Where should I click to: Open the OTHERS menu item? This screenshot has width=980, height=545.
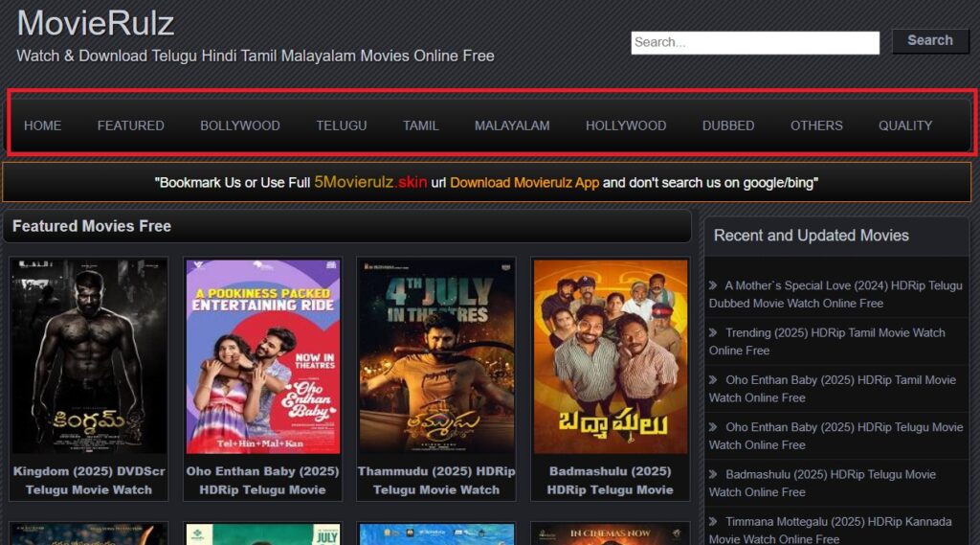pyautogui.click(x=816, y=125)
